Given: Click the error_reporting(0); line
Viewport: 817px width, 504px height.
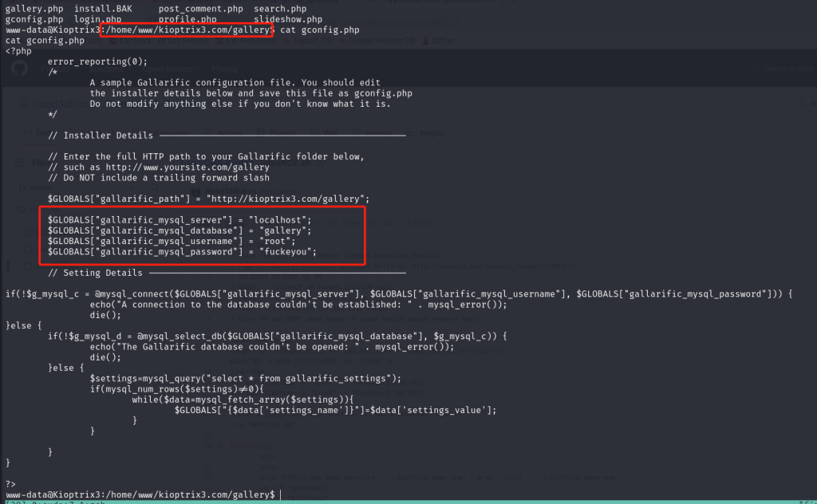Looking at the screenshot, I should [x=97, y=61].
